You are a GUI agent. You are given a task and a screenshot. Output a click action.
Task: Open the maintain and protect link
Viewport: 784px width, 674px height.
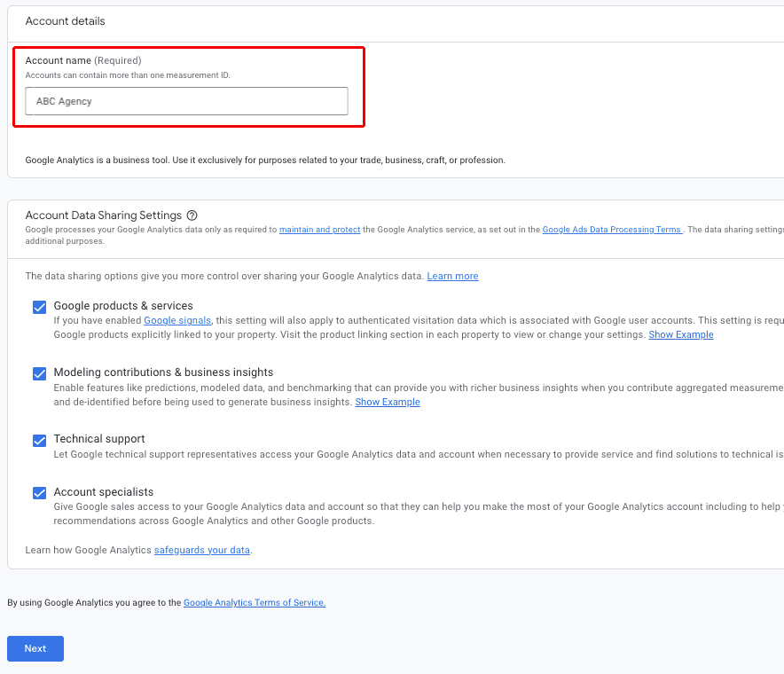click(x=319, y=230)
